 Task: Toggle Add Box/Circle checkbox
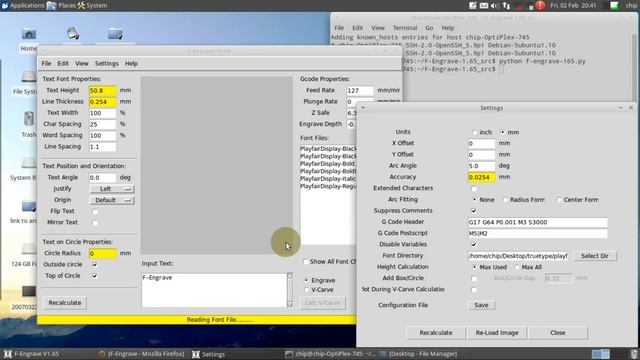[x=474, y=278]
